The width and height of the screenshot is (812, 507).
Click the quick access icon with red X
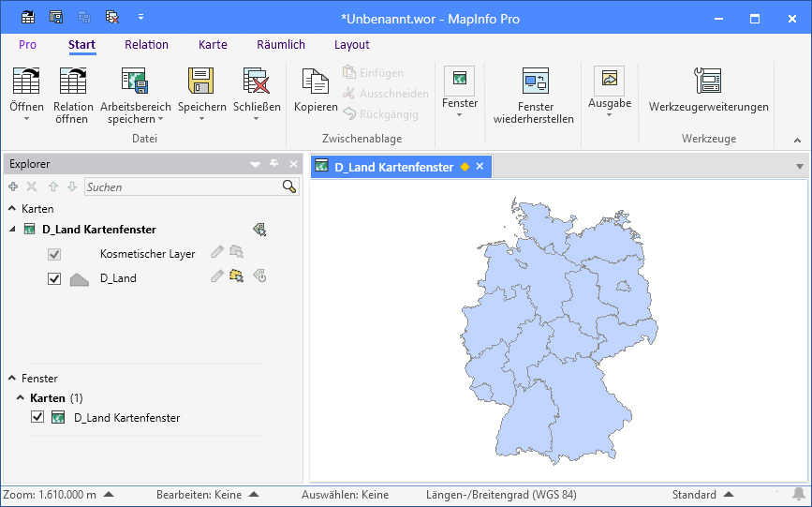[x=111, y=17]
